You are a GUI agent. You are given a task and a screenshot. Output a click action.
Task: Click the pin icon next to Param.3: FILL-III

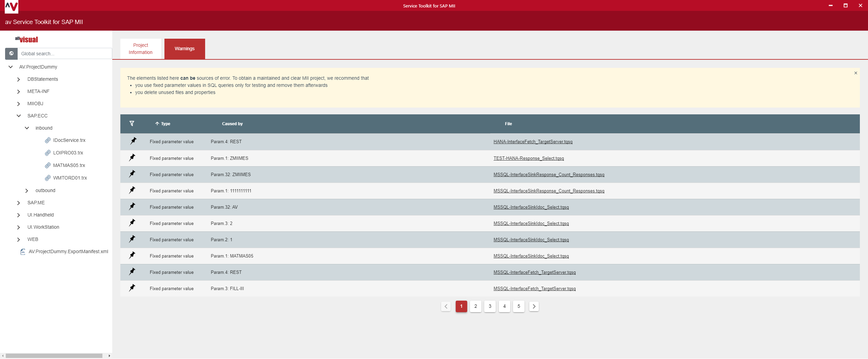[132, 288]
